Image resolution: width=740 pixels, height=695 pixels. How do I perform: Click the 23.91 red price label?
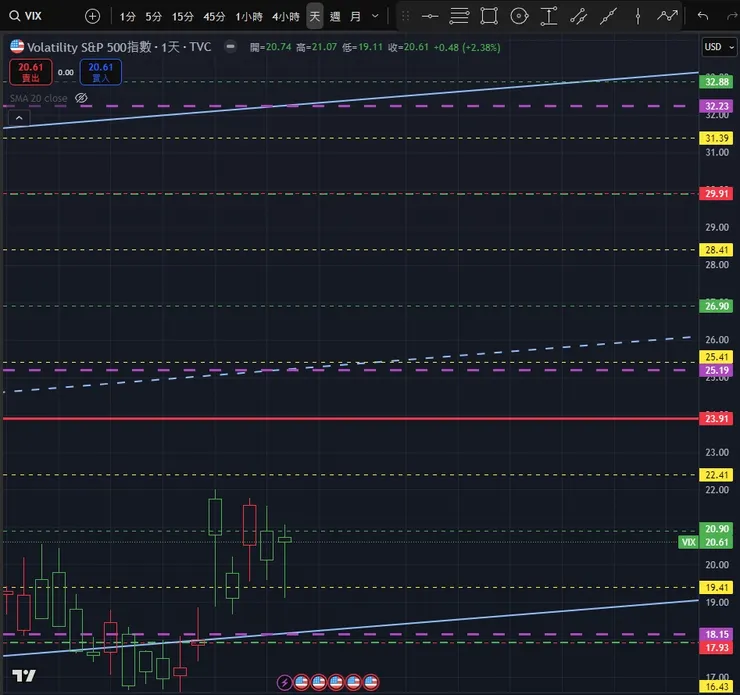point(716,419)
